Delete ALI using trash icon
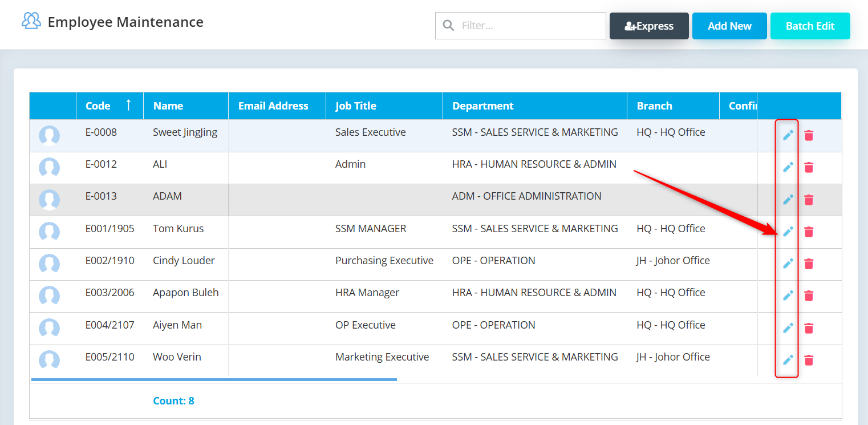868x425 pixels. 809,167
